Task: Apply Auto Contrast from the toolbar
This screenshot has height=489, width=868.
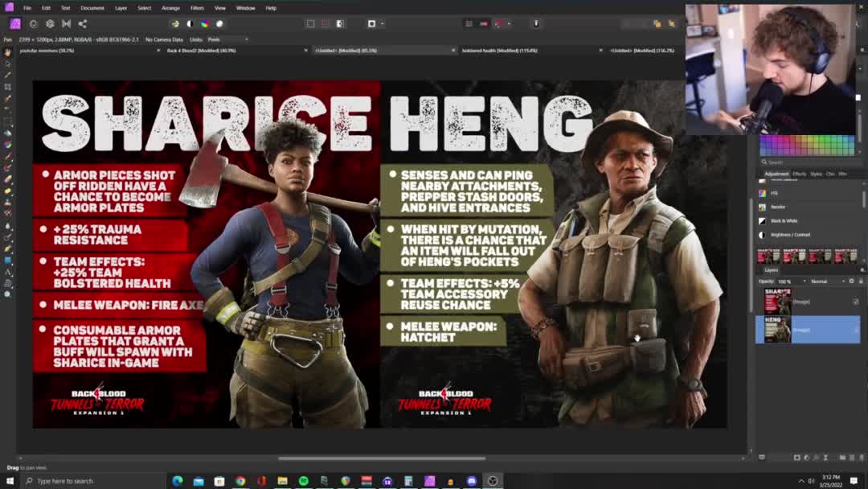Action: click(190, 23)
